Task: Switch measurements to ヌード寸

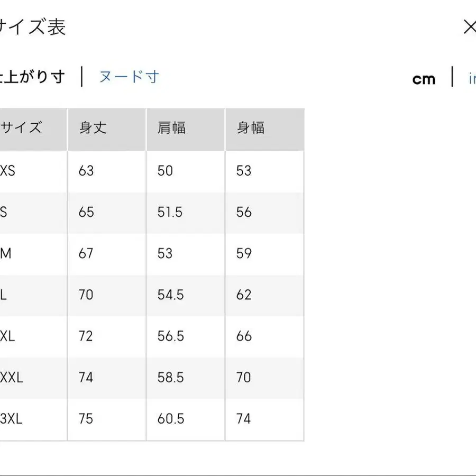Action: [129, 77]
